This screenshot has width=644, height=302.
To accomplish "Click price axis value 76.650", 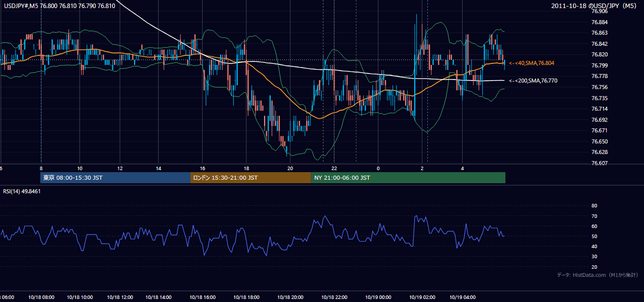I will 599,141.
